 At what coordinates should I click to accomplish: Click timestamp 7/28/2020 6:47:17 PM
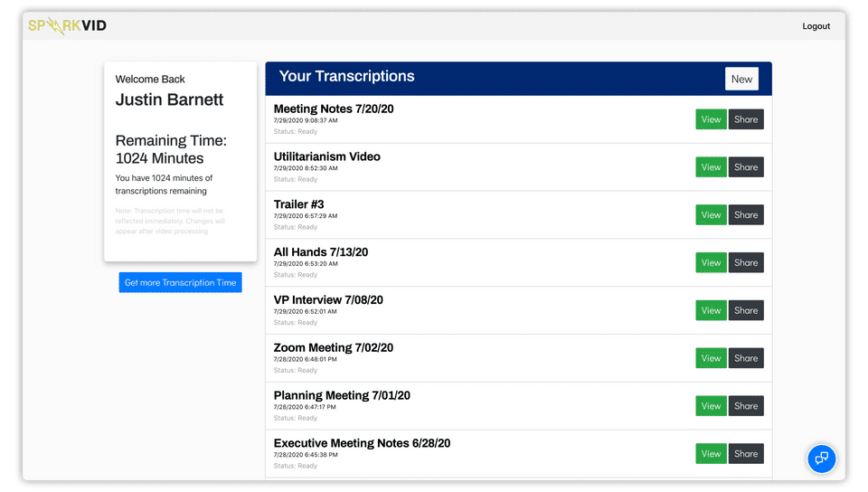point(305,407)
